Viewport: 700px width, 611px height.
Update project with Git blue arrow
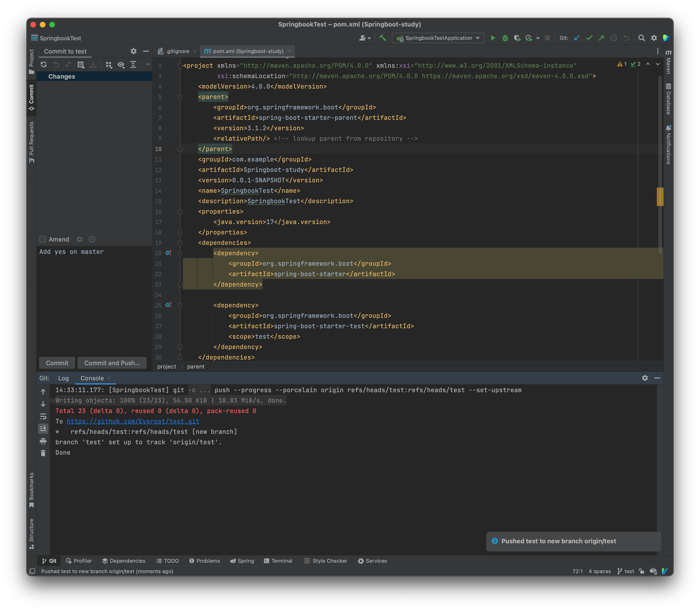coord(577,38)
